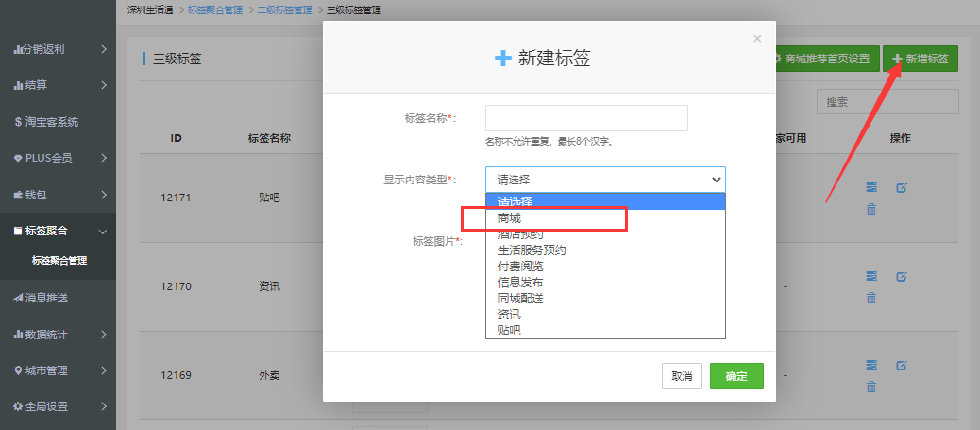This screenshot has width=980, height=430.
Task: Click delete trash icon for 贴吧 row
Action: [x=871, y=209]
